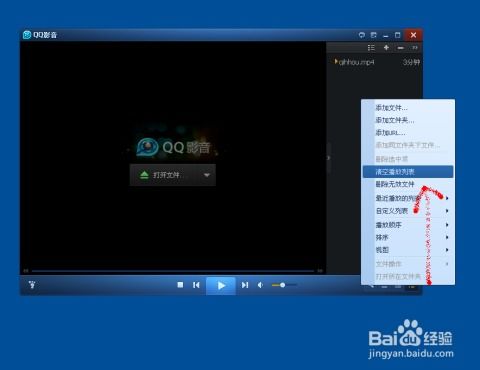Expand the arrow next to 视图
480x370 pixels.
click(447, 250)
